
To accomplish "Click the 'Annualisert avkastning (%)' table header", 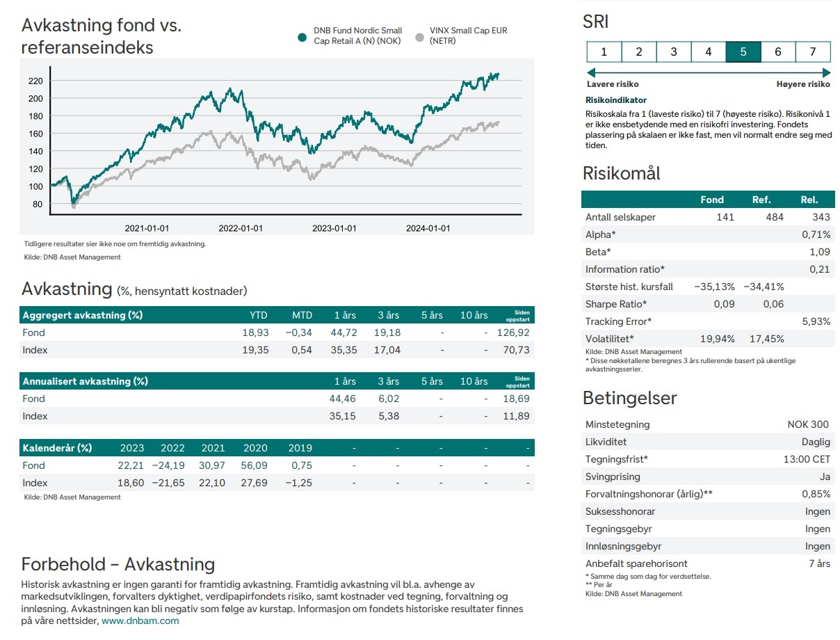I will coord(86,381).
